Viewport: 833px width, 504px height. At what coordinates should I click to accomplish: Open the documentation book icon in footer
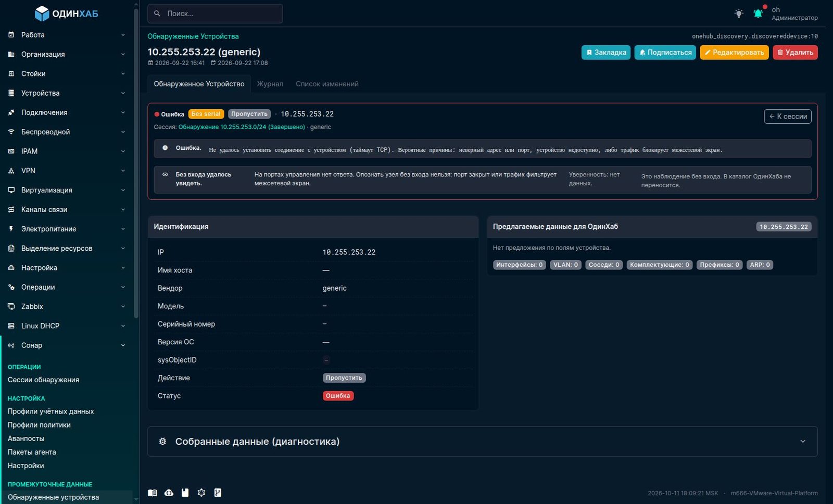point(153,493)
